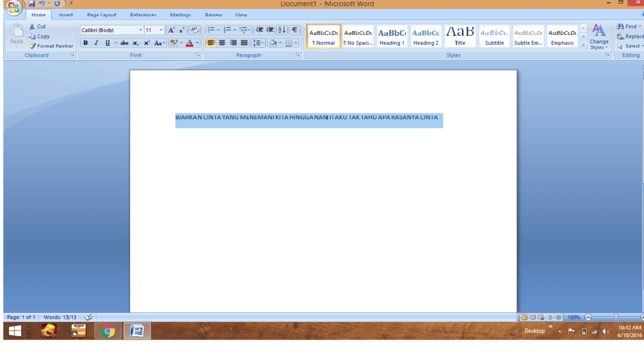Screen dimensions: 644x362
Task: Switch to the Review tab
Action: [x=214, y=15]
